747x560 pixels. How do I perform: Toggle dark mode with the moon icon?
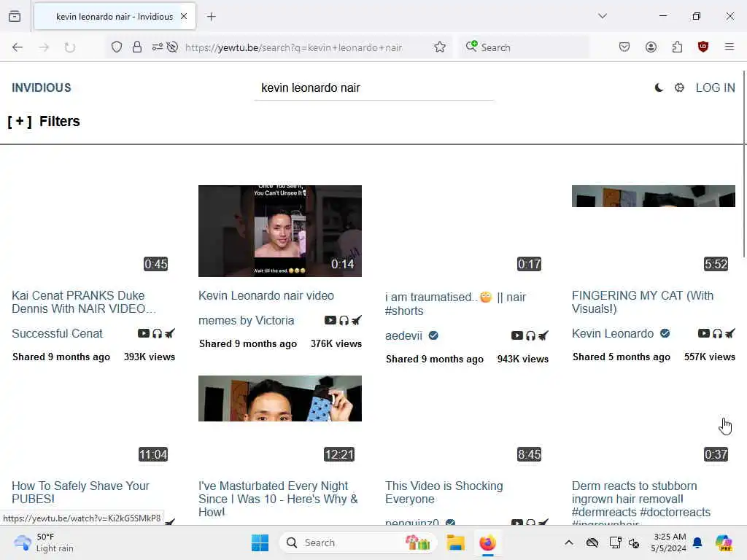click(x=659, y=87)
